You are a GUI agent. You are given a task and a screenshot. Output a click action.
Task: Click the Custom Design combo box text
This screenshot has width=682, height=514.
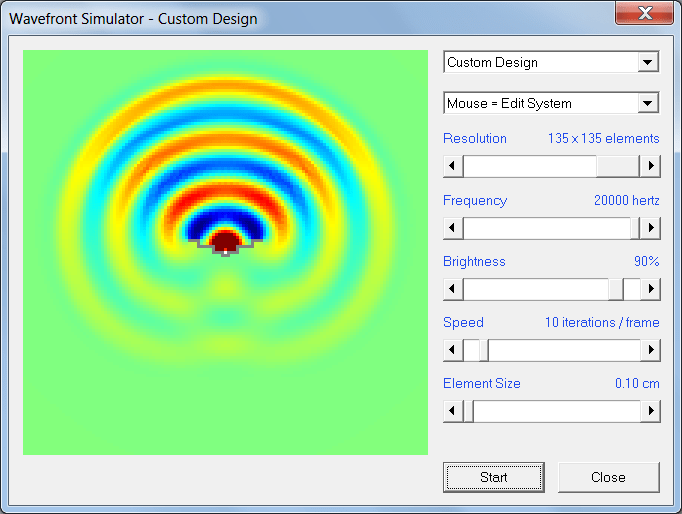492,63
